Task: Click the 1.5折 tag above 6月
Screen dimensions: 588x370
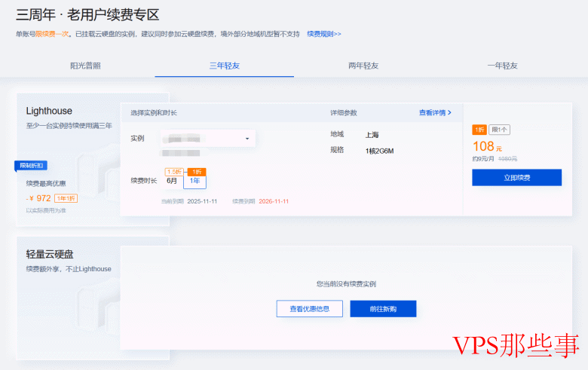Action: 174,172
